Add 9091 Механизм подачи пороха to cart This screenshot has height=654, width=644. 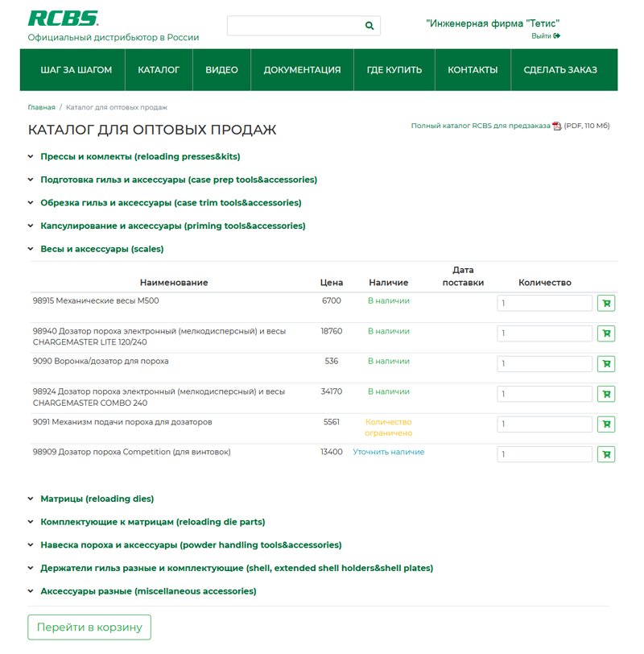coord(606,424)
